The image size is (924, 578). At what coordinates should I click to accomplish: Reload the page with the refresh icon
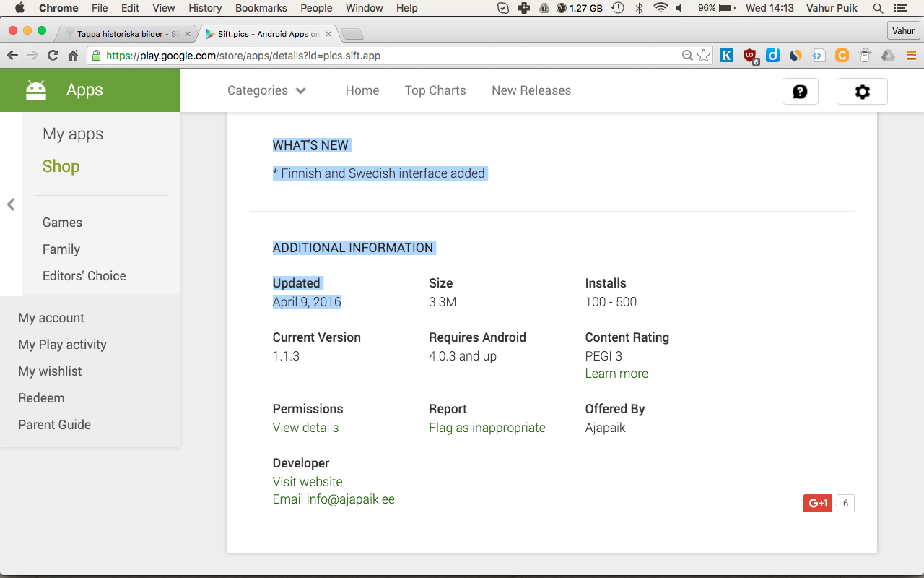(53, 56)
